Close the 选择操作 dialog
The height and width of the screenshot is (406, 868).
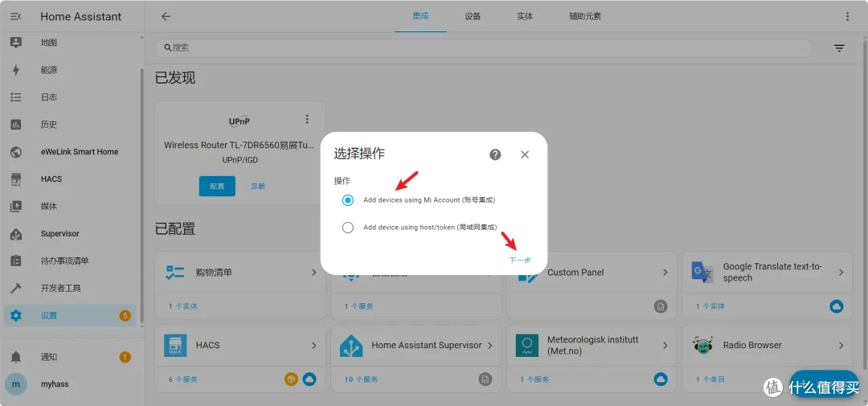525,154
